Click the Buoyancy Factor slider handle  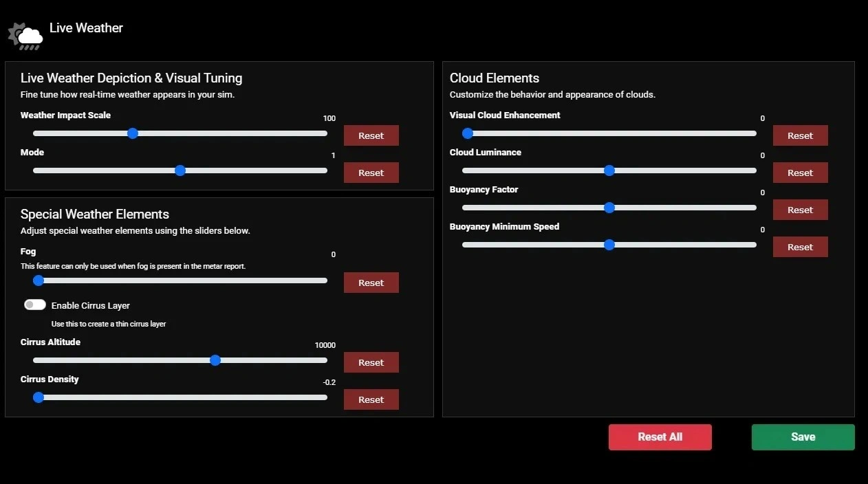(x=609, y=208)
